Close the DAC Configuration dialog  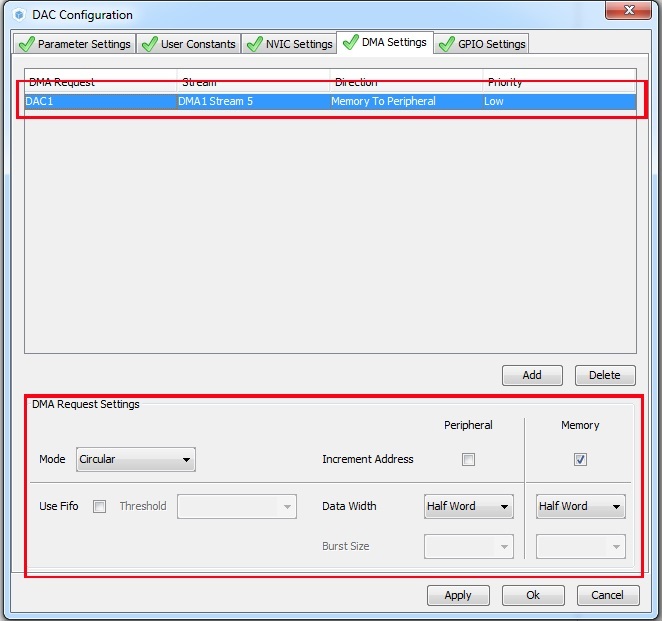pyautogui.click(x=628, y=10)
